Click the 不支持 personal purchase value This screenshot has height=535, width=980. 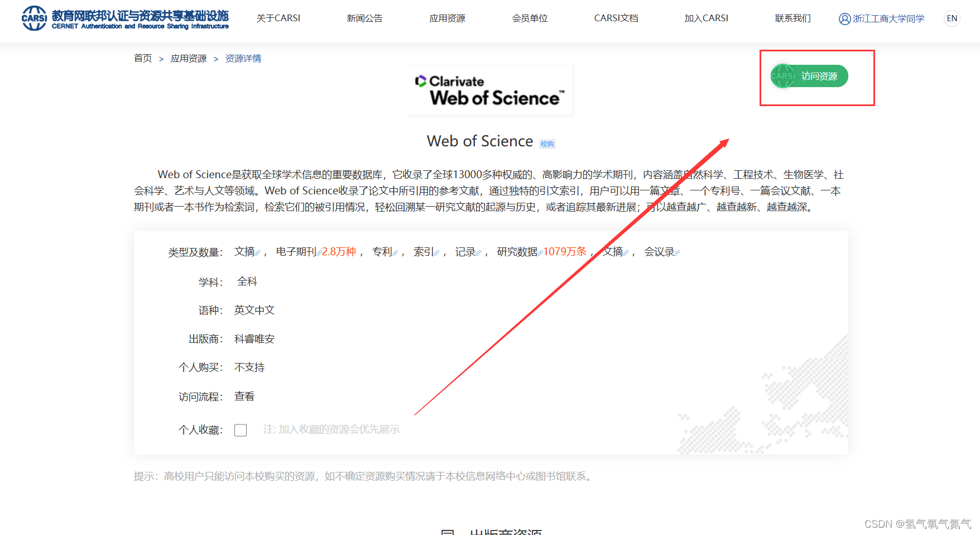pyautogui.click(x=249, y=367)
